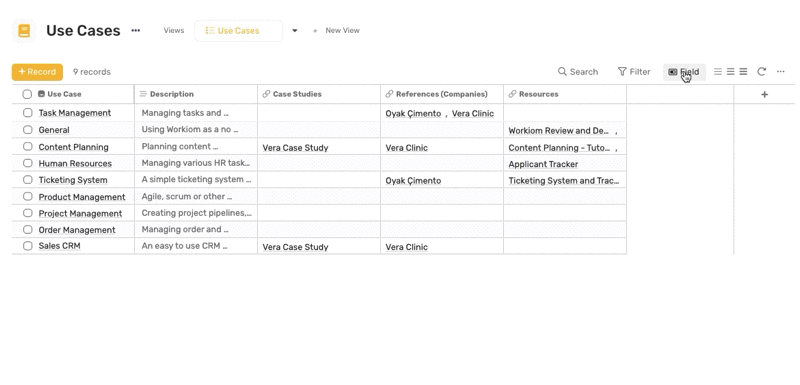Open the Project Management record
This screenshot has width=800, height=385.
coord(80,213)
